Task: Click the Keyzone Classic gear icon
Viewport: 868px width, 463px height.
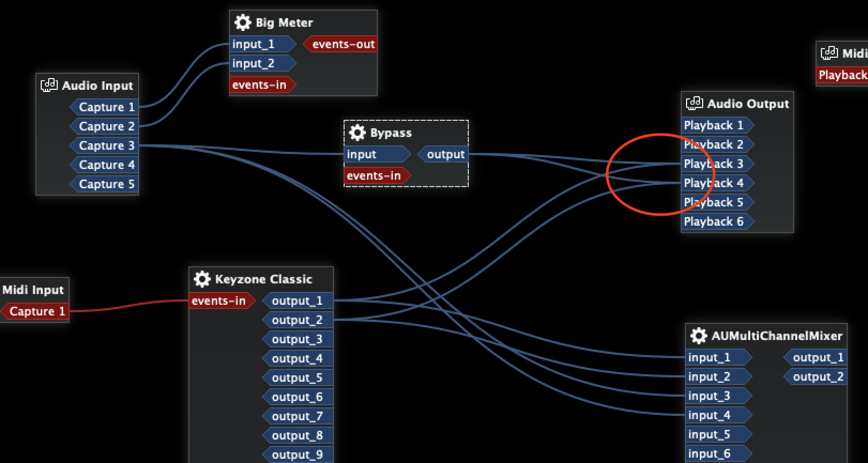Action: point(202,279)
